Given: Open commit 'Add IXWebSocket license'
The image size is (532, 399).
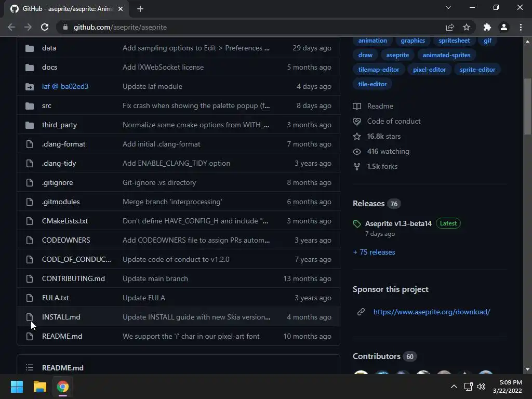Looking at the screenshot, I should (163, 67).
